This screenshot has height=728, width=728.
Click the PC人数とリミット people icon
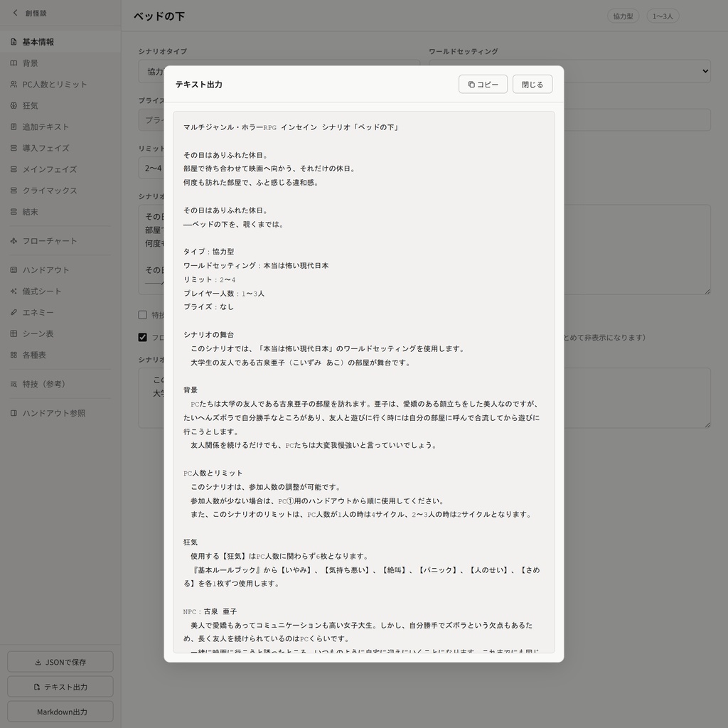(x=14, y=85)
